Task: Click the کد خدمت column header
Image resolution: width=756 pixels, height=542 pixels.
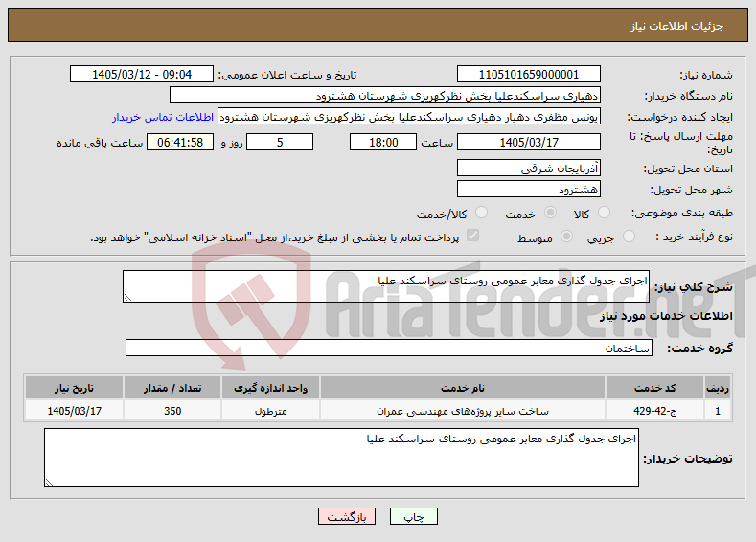Action: [x=654, y=388]
